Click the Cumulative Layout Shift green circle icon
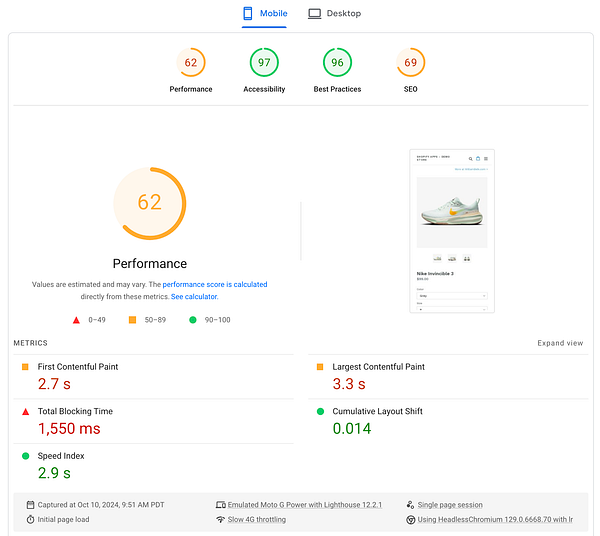 pyautogui.click(x=320, y=411)
